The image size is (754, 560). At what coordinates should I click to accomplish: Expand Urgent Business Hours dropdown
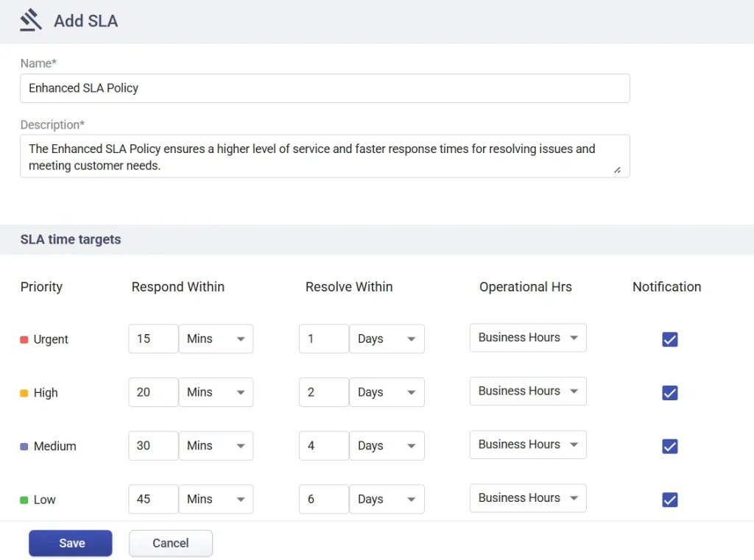[528, 338]
